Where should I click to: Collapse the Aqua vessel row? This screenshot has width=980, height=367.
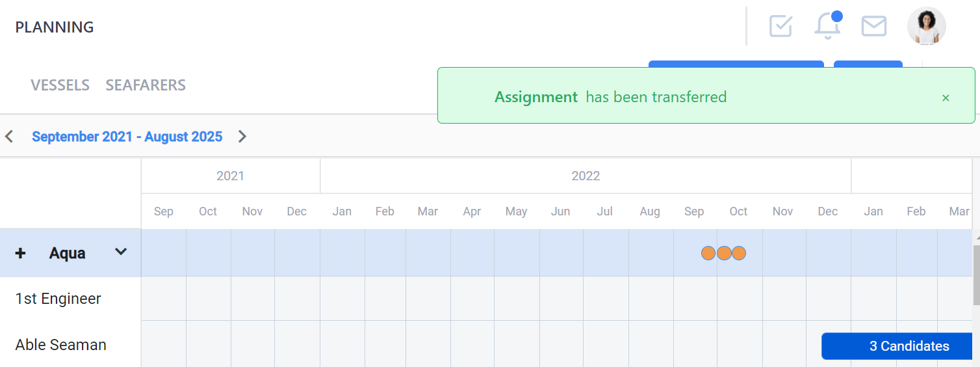click(121, 252)
